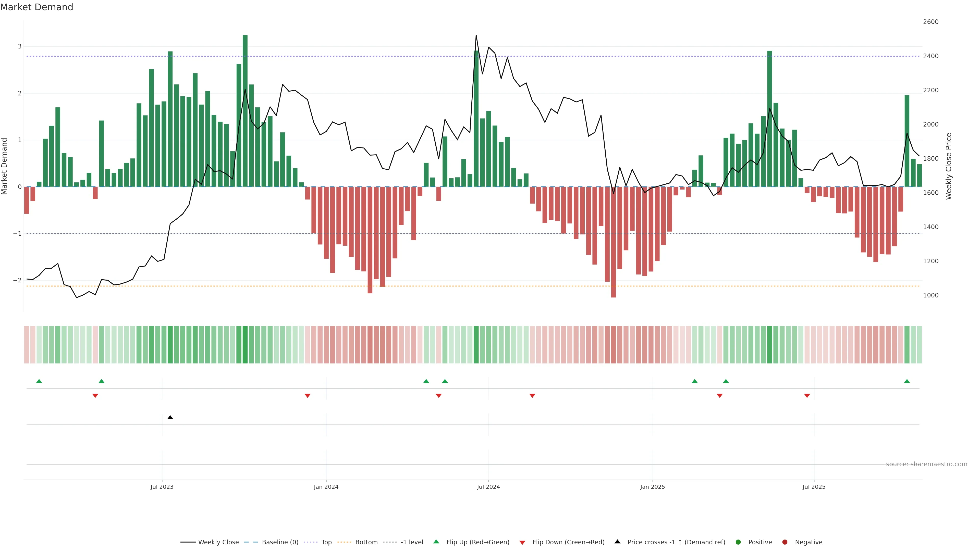
Task: Hide the Top dotted line series
Action: pos(326,542)
